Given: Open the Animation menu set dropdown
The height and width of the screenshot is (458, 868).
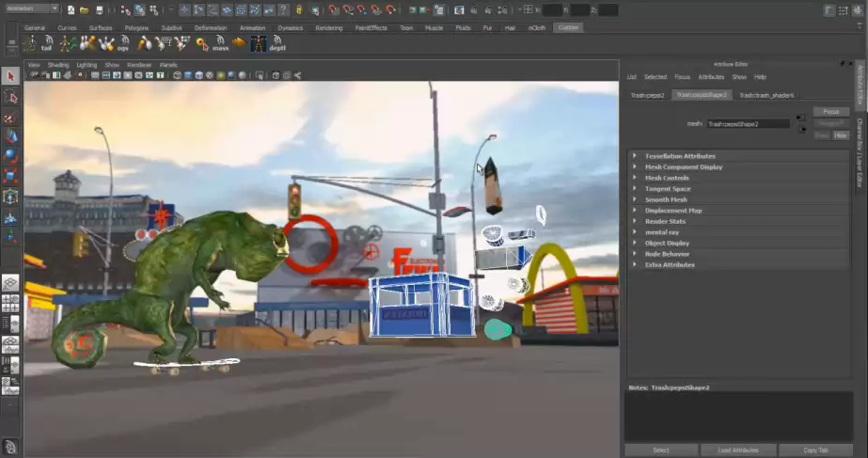Looking at the screenshot, I should pyautogui.click(x=32, y=8).
